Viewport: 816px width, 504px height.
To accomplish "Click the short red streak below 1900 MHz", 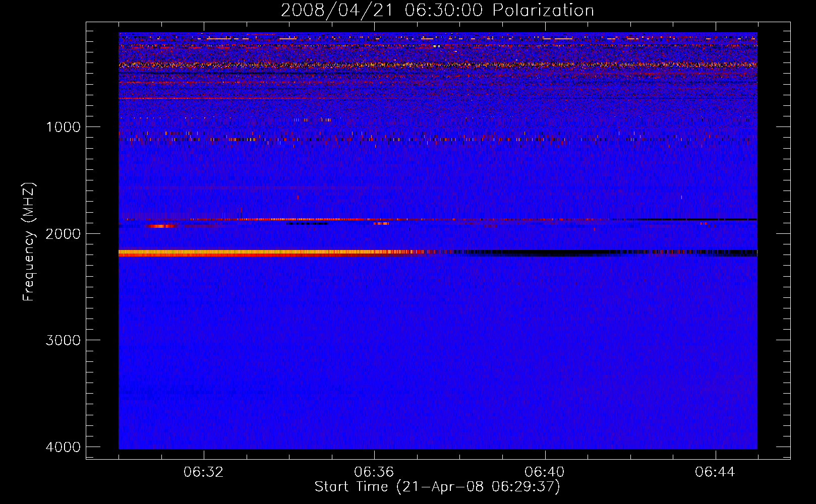I will tap(161, 226).
